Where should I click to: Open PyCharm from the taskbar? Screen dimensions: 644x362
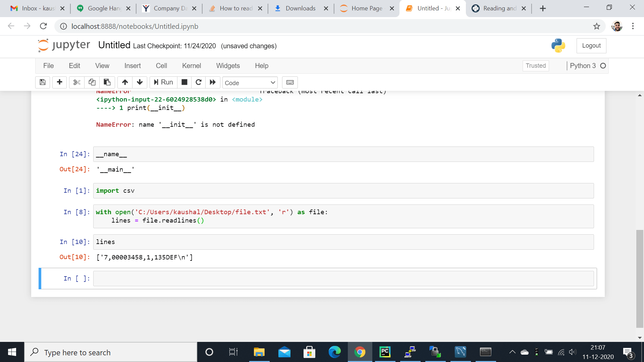(385, 352)
